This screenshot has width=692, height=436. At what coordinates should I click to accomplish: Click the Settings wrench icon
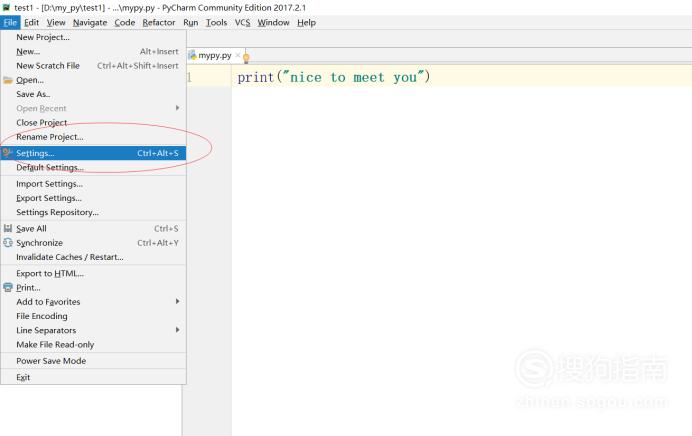(x=8, y=153)
